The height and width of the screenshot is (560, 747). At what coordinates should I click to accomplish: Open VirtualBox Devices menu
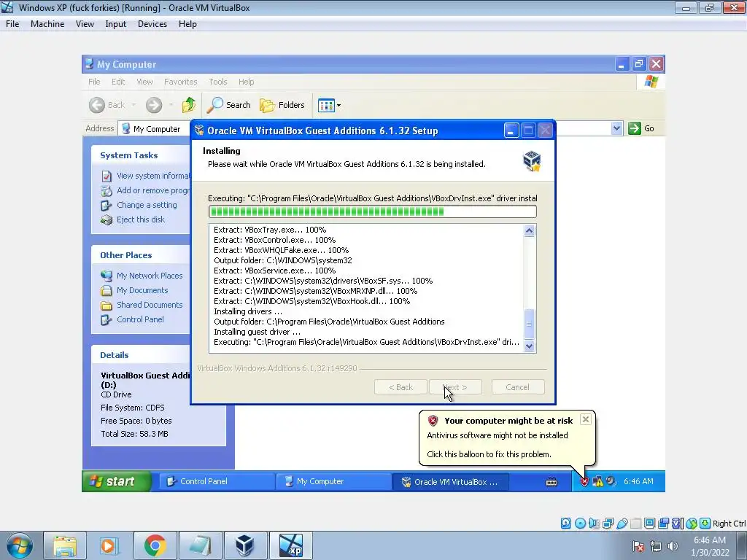(x=152, y=24)
